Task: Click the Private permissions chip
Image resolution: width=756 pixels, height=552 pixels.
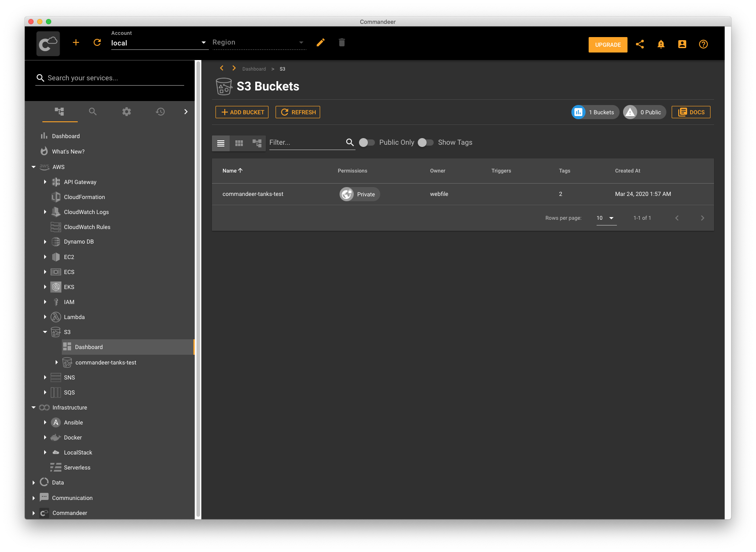Action: tap(359, 194)
